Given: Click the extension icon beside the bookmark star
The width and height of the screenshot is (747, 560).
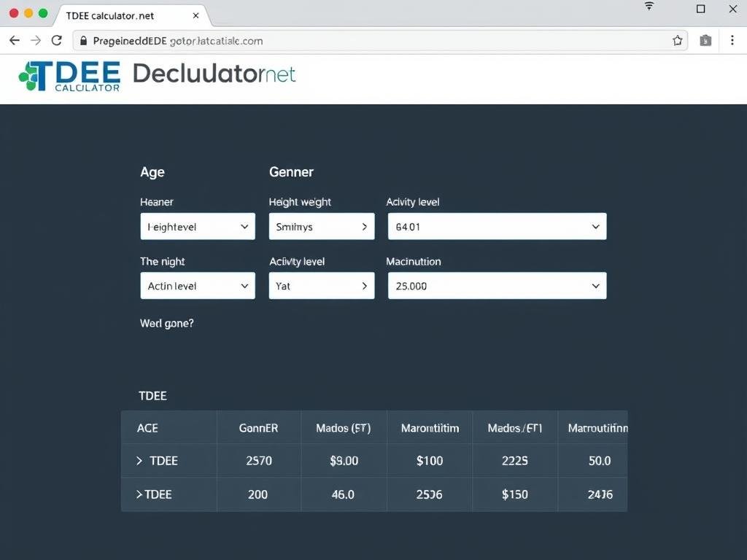Looking at the screenshot, I should tap(705, 41).
